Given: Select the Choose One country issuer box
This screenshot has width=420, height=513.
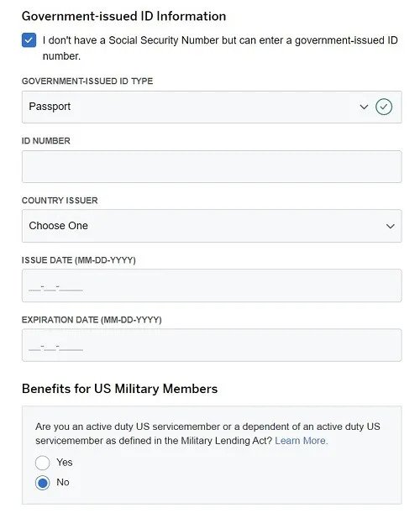Looking at the screenshot, I should (x=212, y=226).
